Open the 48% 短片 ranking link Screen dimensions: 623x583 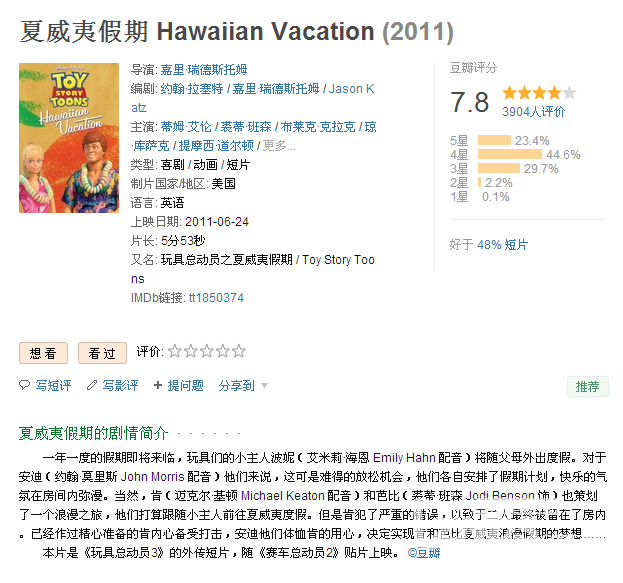pyautogui.click(x=503, y=245)
